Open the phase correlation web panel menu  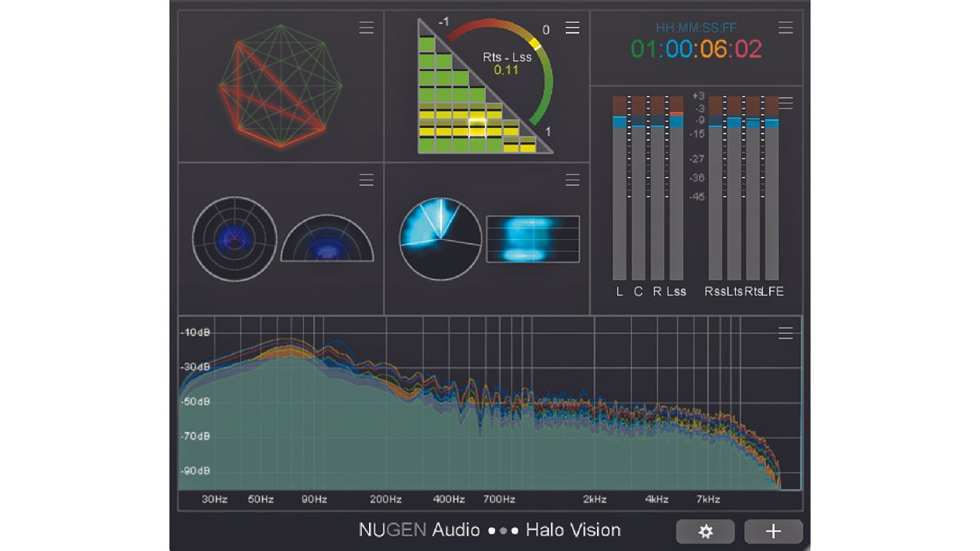tap(366, 28)
